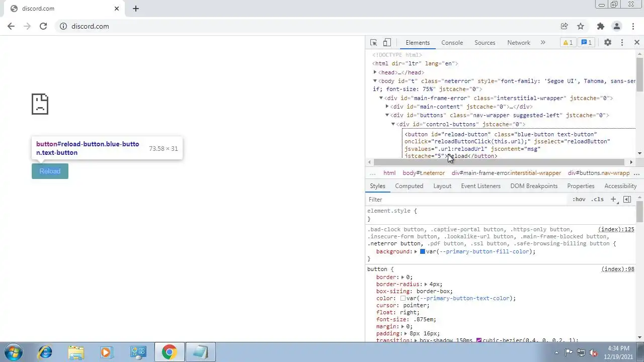This screenshot has width=644, height=362.
Task: Open the Computed styles tab
Action: point(409,186)
